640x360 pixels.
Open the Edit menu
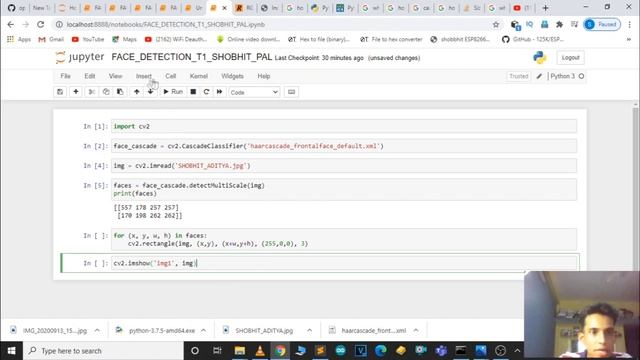90,76
